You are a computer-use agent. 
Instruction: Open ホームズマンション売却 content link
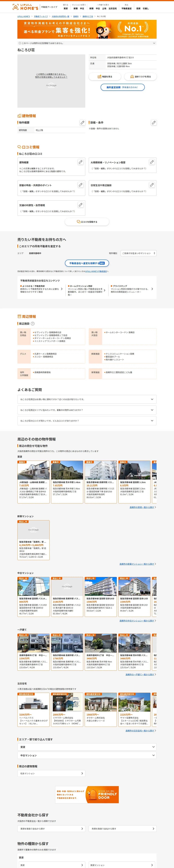(87, 290)
